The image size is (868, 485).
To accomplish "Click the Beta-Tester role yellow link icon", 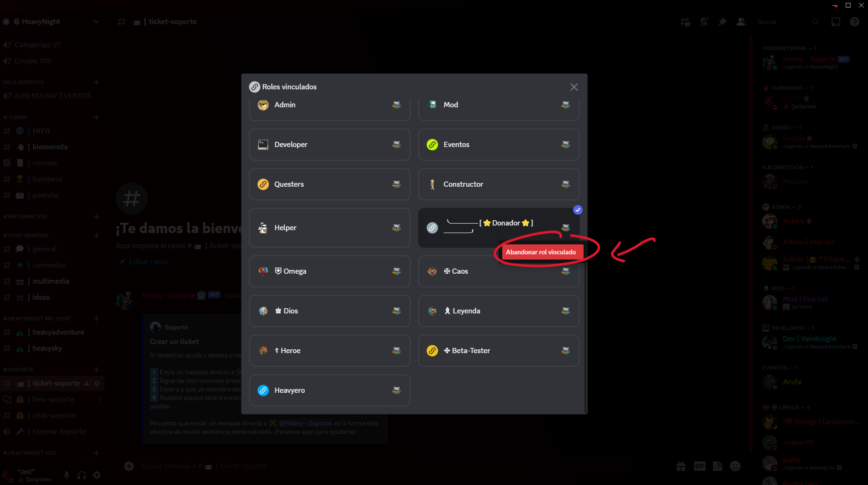I will [x=432, y=351].
